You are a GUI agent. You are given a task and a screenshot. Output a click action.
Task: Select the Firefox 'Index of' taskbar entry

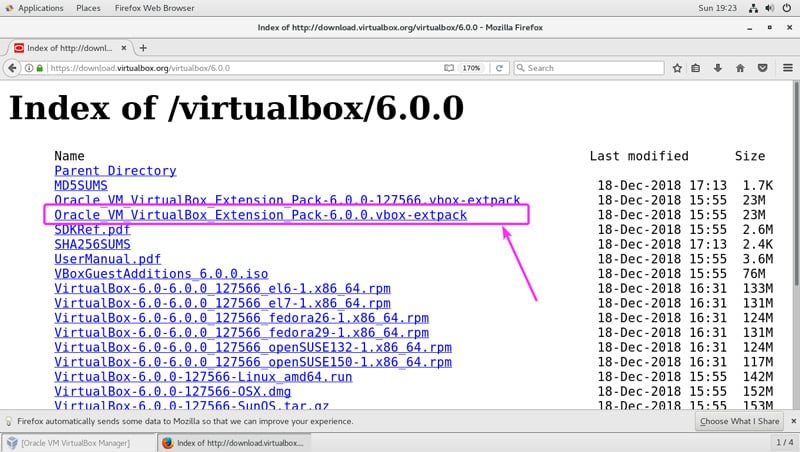tap(234, 443)
